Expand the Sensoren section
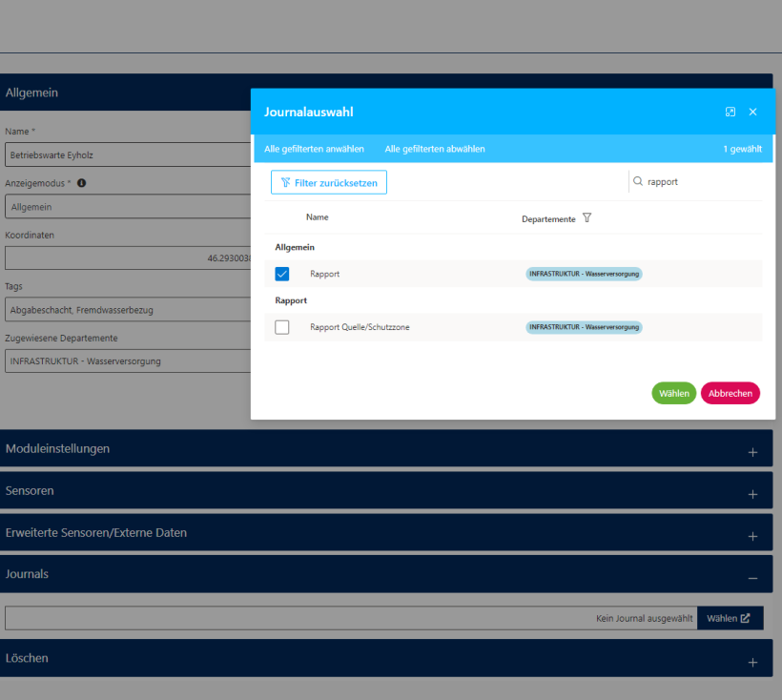 coord(752,494)
